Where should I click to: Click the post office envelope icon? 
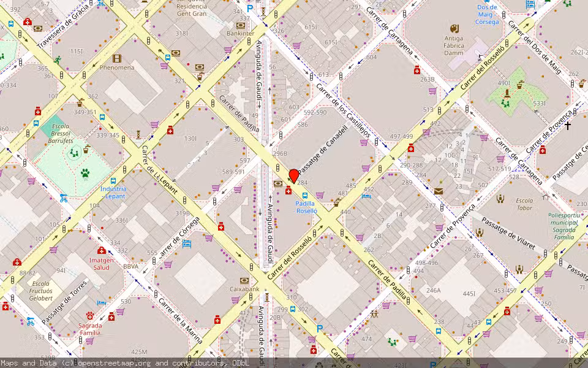tap(439, 191)
